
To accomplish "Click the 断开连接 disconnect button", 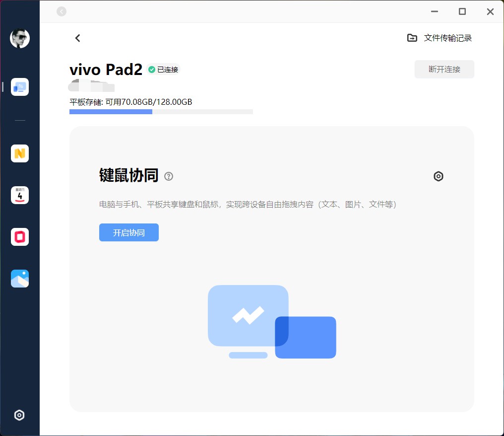I will point(444,69).
